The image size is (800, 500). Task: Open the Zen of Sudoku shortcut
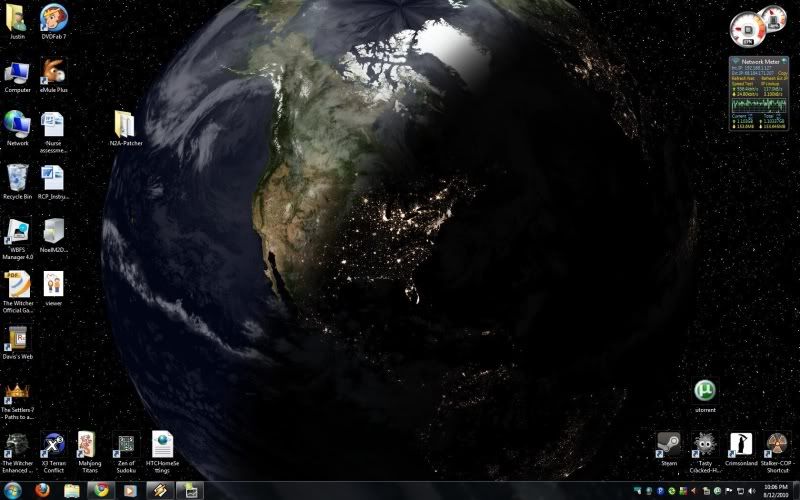pyautogui.click(x=125, y=445)
